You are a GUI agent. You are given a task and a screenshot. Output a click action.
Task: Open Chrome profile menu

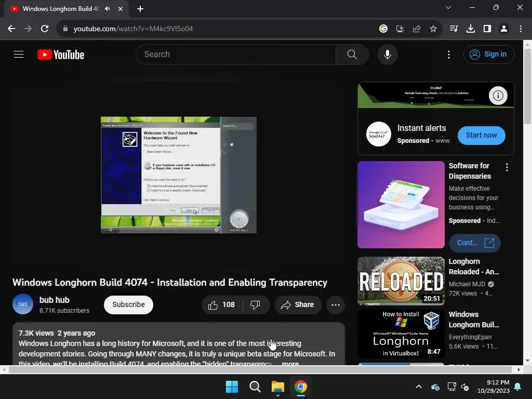[x=504, y=29]
